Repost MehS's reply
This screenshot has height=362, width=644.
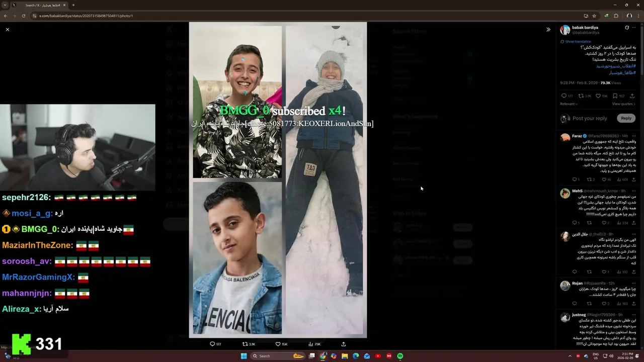tap(589, 223)
